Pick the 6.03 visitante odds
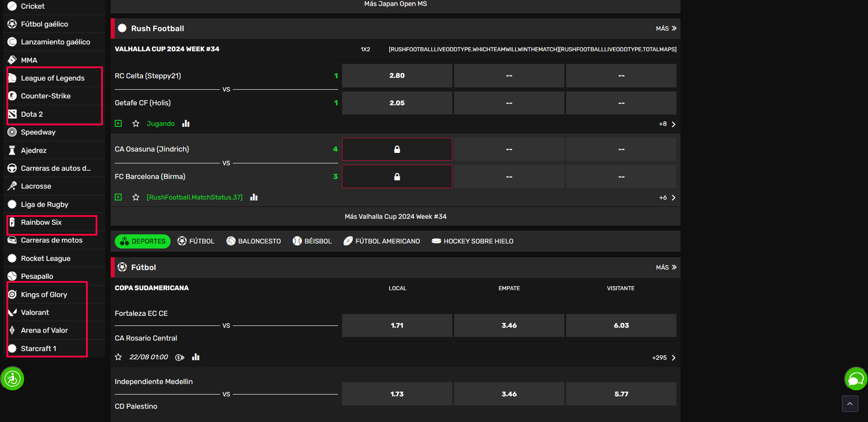The height and width of the screenshot is (422, 868). coord(621,325)
